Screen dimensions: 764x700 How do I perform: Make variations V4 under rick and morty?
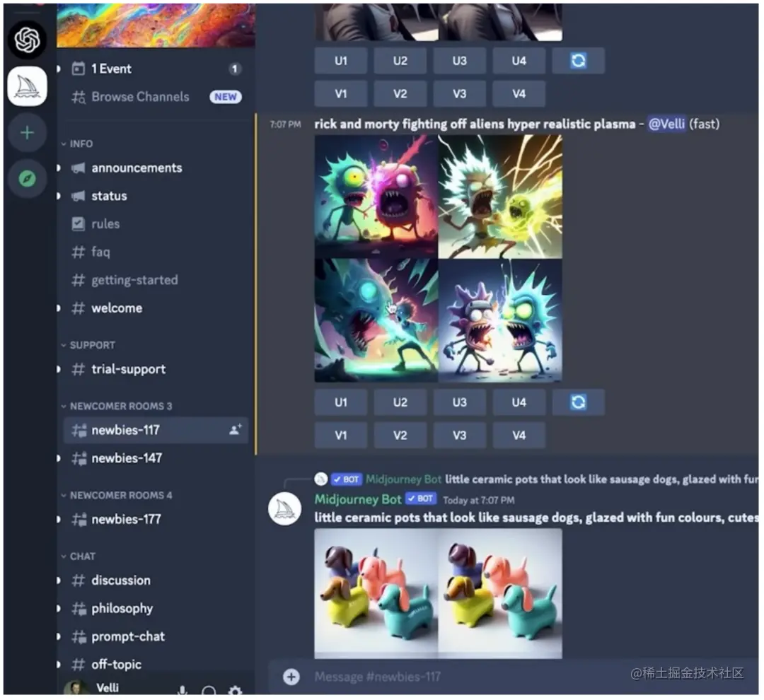tap(519, 435)
